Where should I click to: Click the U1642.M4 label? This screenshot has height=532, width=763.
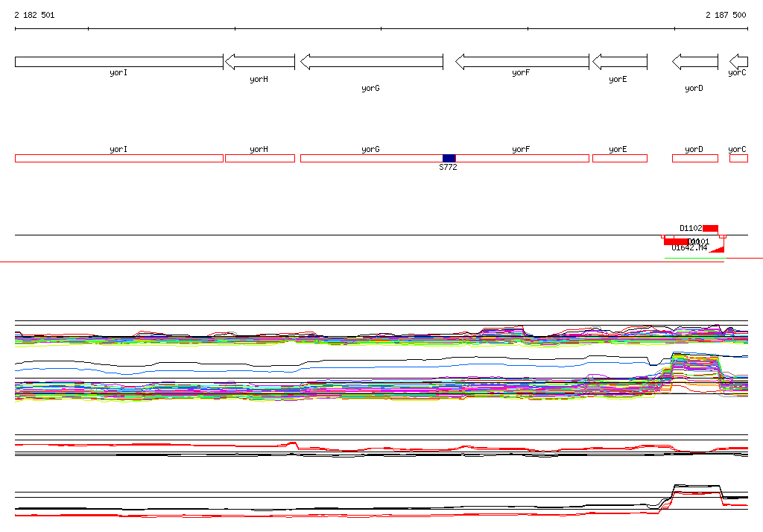688,247
